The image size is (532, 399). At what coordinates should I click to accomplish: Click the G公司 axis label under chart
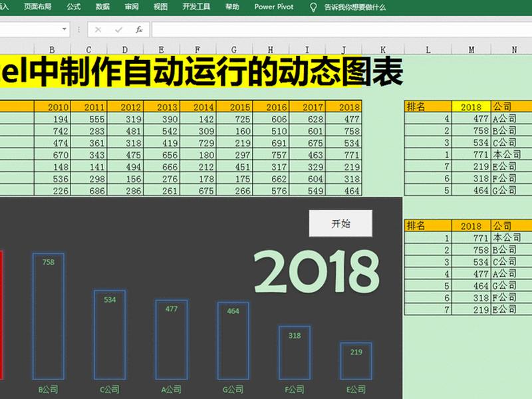[233, 389]
